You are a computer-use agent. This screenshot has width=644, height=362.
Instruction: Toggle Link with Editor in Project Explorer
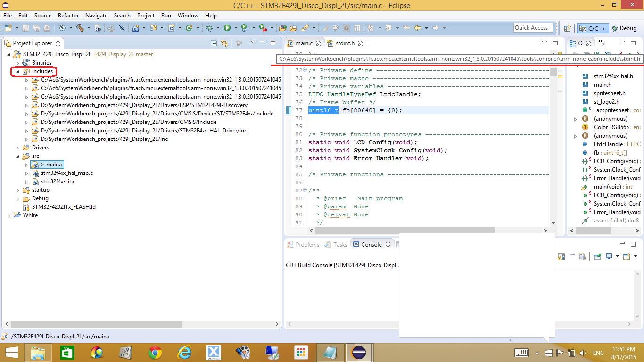pyautogui.click(x=225, y=43)
